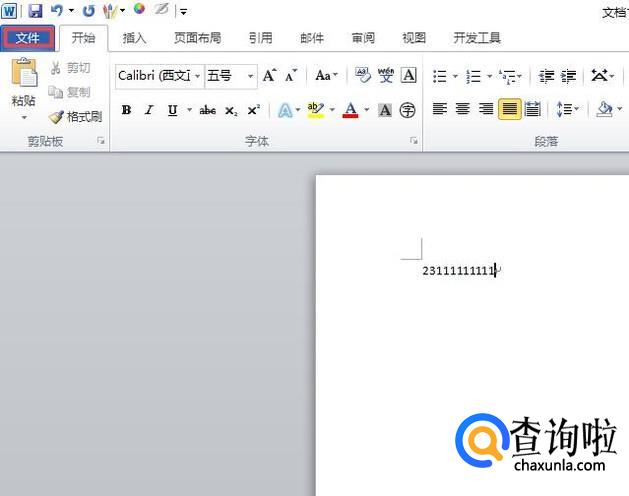Image resolution: width=629 pixels, height=496 pixels.
Task: Toggle Superscript formatting
Action: point(254,110)
